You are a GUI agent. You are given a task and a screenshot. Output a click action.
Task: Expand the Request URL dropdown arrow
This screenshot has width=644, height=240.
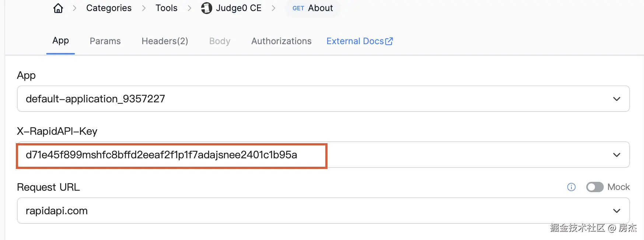click(616, 211)
